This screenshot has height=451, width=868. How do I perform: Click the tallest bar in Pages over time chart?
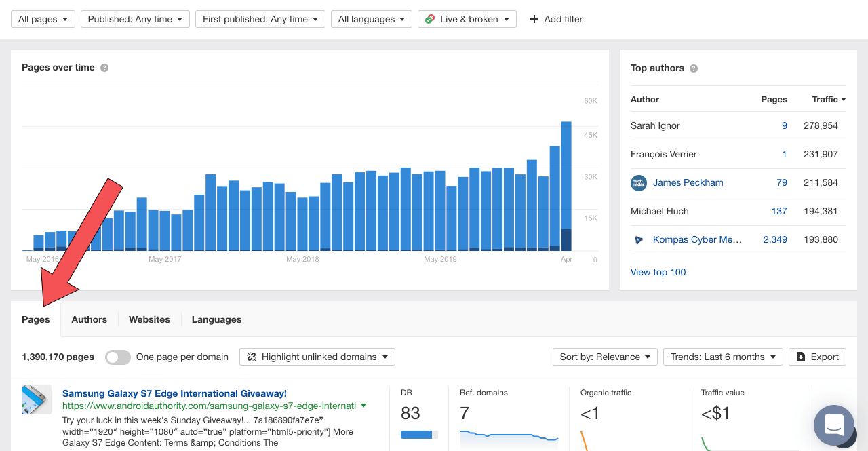point(566,187)
